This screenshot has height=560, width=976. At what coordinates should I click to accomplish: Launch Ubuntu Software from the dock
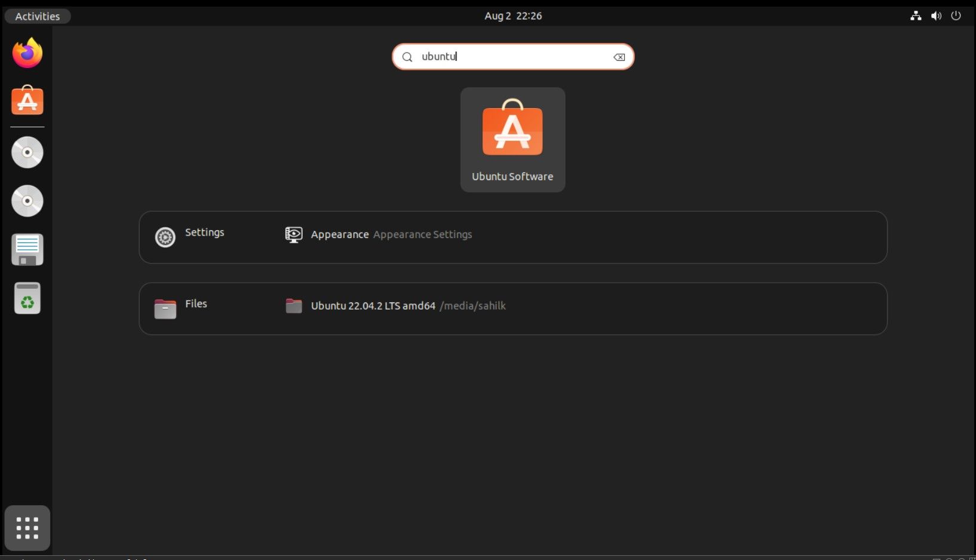click(27, 101)
